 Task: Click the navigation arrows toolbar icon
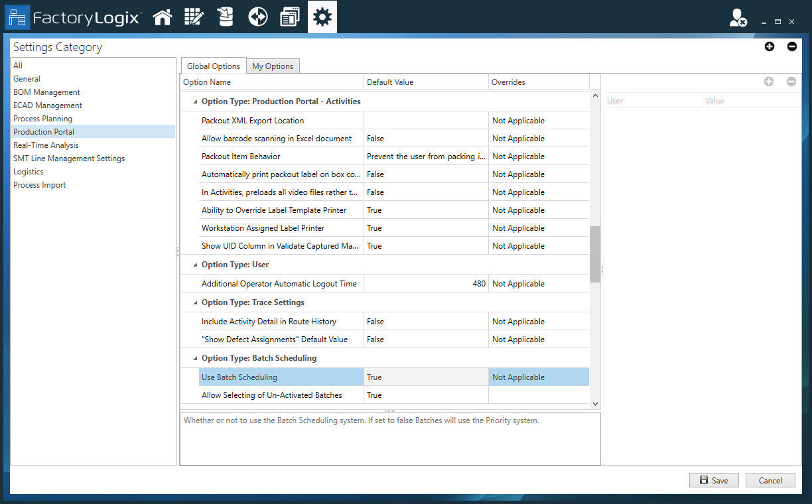point(257,17)
